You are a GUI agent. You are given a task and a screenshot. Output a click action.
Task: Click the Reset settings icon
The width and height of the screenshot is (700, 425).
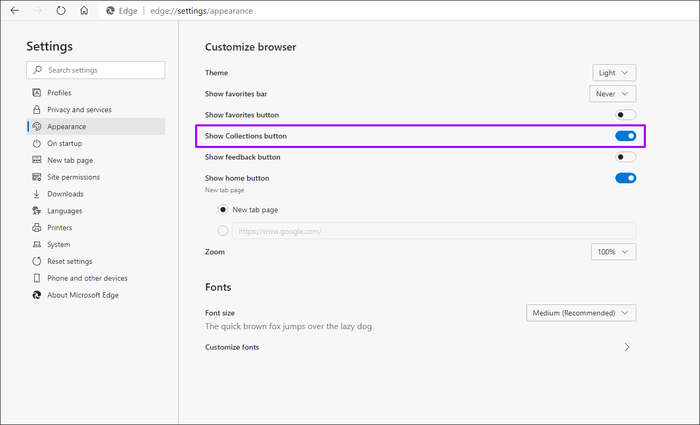pos(37,261)
